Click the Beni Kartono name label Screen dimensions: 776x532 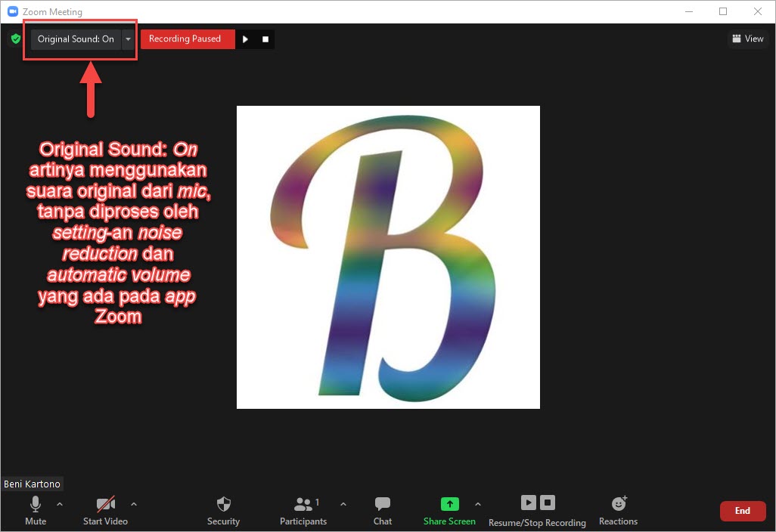coord(33,484)
